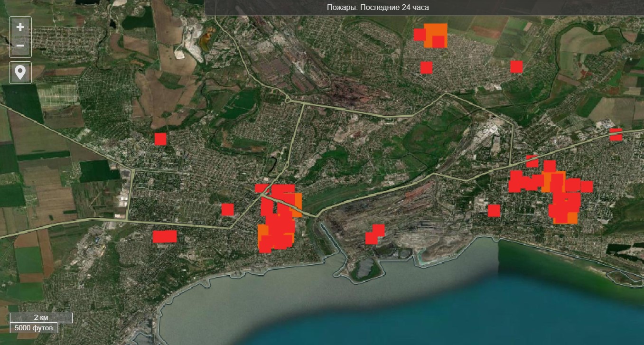Click the red square below the top orange marker

[x=426, y=67]
